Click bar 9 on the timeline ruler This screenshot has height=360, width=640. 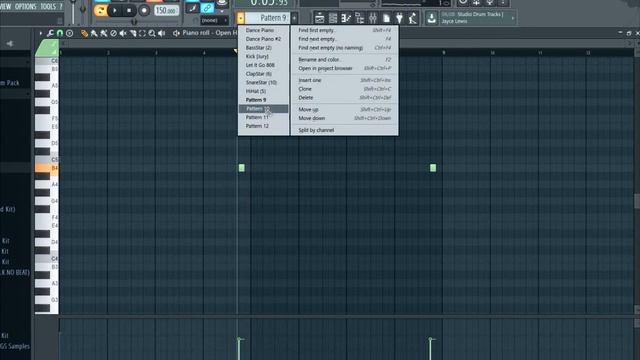(444, 53)
